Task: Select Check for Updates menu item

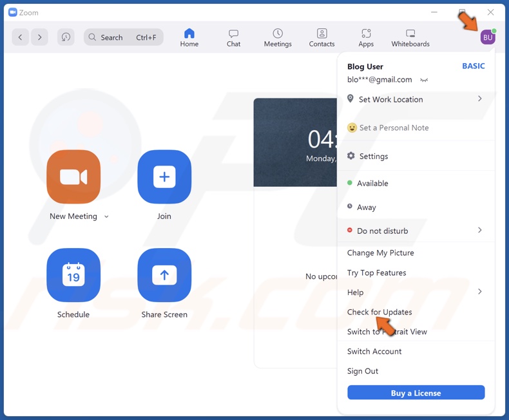Action: 379,312
